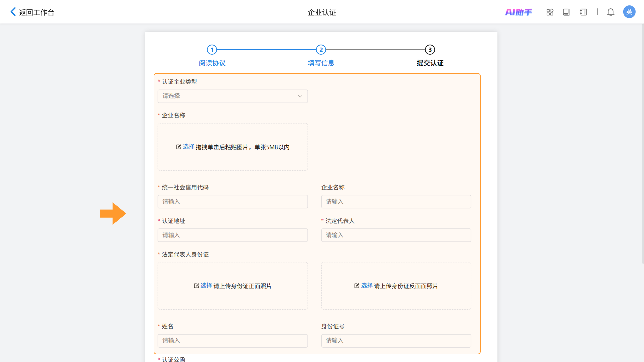Click the chevron arrow in 请选择 box
The height and width of the screenshot is (362, 644).
pos(300,96)
